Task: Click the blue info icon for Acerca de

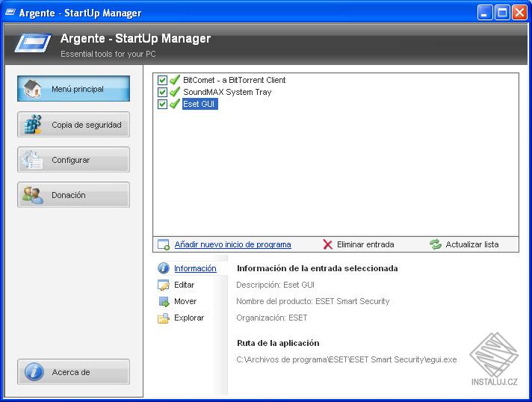Action: click(x=34, y=372)
